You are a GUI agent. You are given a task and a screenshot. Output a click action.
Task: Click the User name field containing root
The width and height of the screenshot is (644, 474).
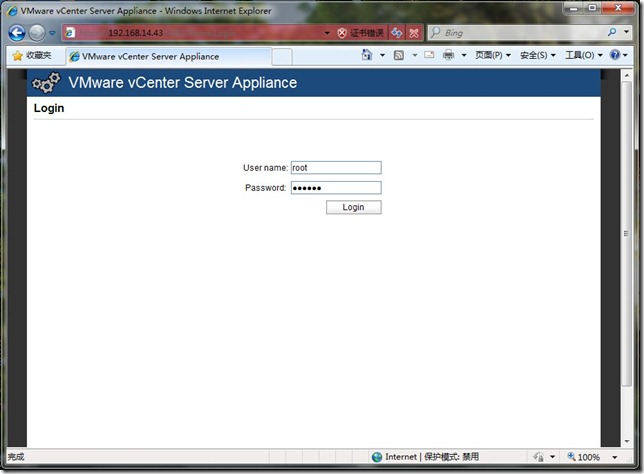point(336,168)
